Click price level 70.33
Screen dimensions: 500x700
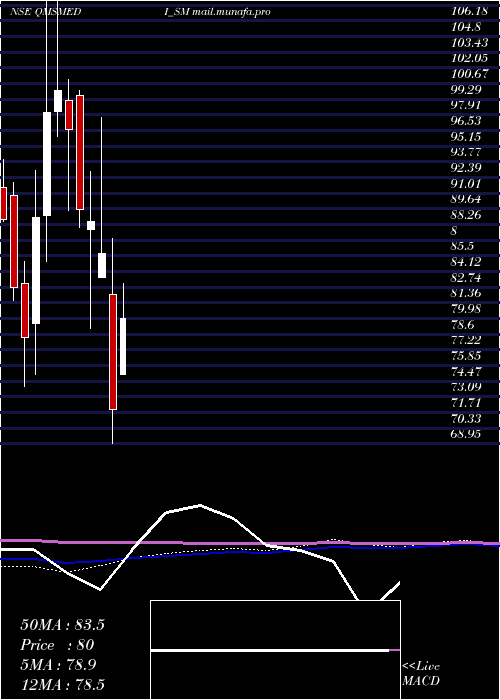click(466, 418)
